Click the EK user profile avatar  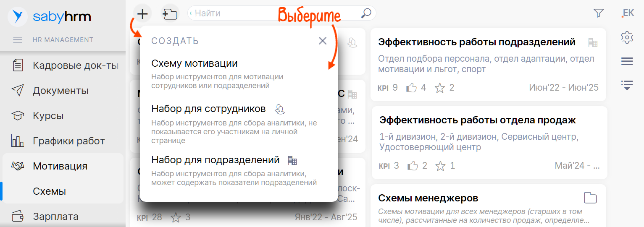click(628, 13)
